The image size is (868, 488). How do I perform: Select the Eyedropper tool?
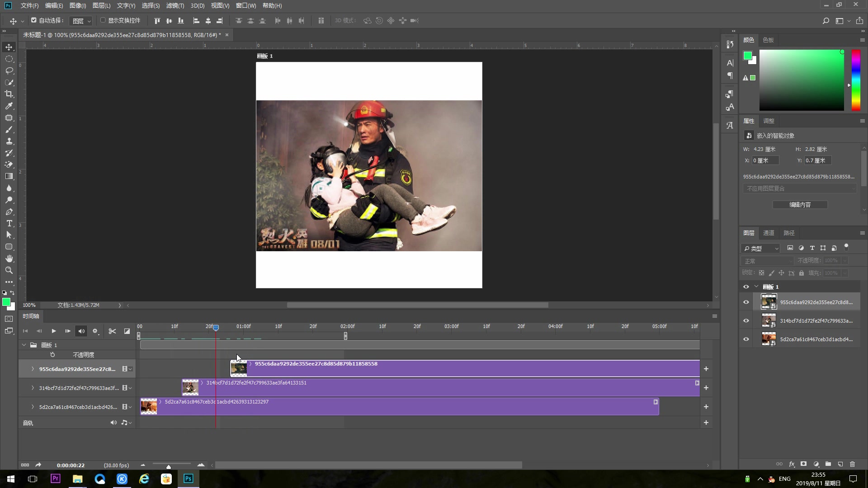pos(9,106)
